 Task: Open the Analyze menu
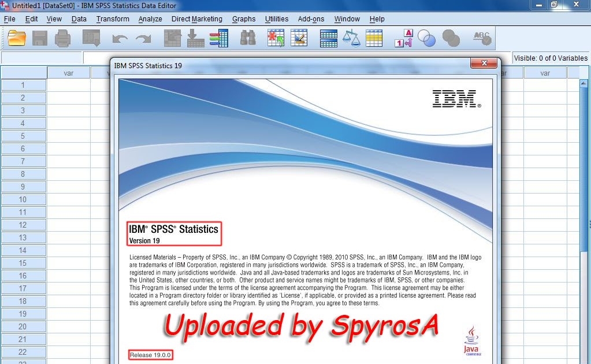(150, 19)
